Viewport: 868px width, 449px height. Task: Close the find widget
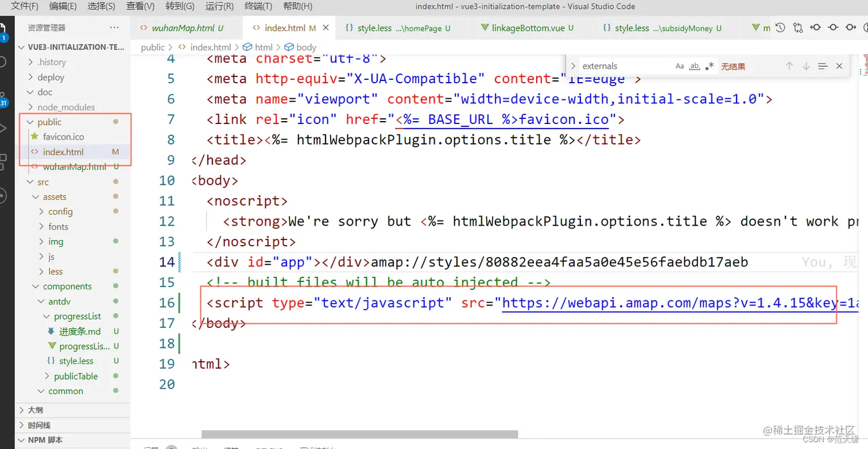[x=839, y=66]
